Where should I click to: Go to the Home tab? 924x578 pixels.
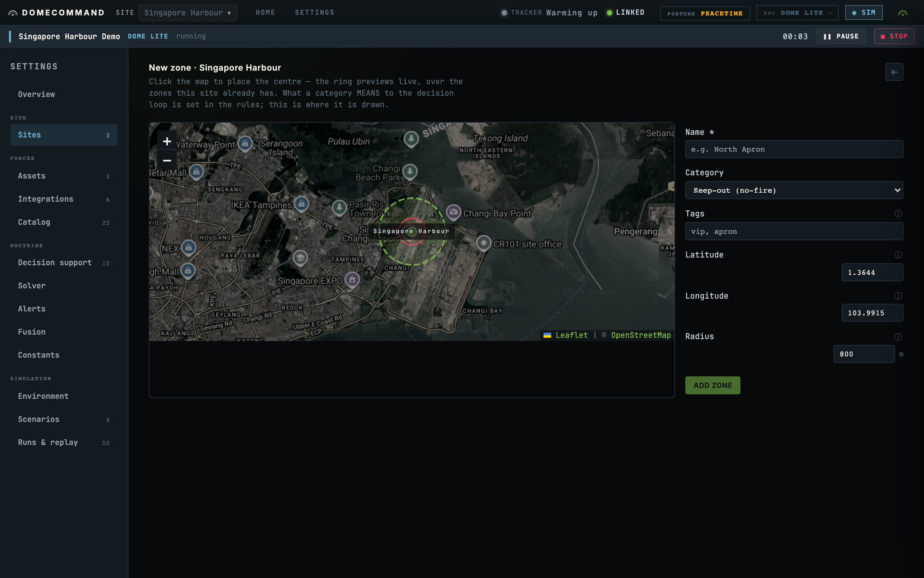coord(265,13)
